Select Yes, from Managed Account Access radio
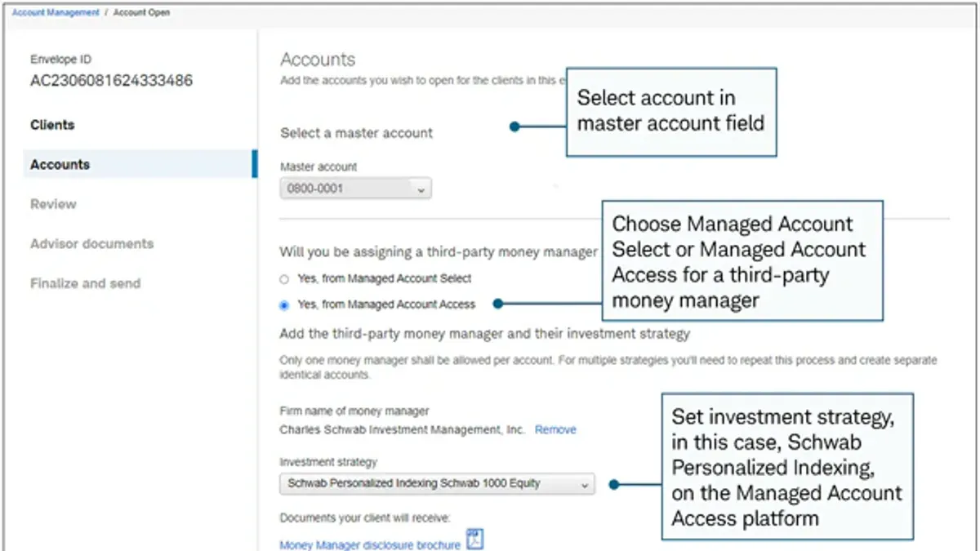This screenshot has height=551, width=980. click(x=284, y=304)
